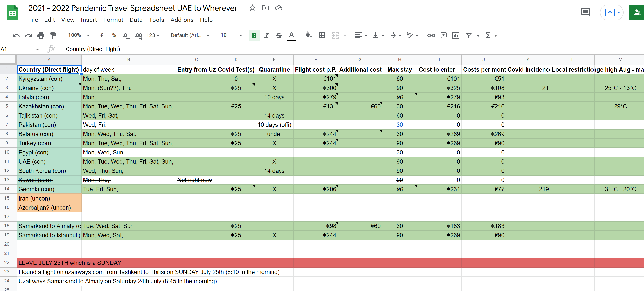Screen dimensions: 644x291
Task: Click the green Share button
Action: [637, 12]
